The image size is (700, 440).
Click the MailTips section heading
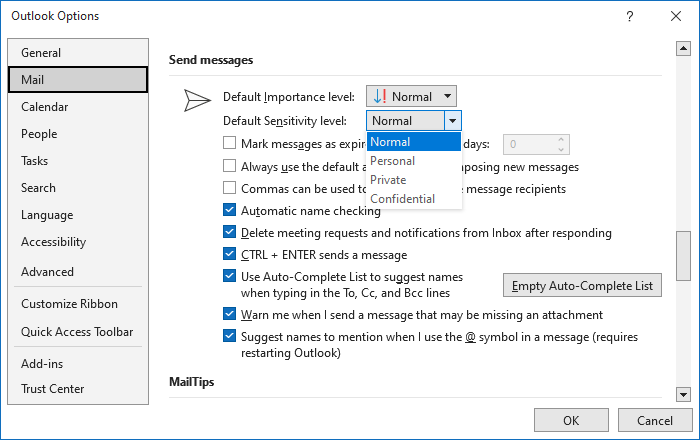(192, 382)
